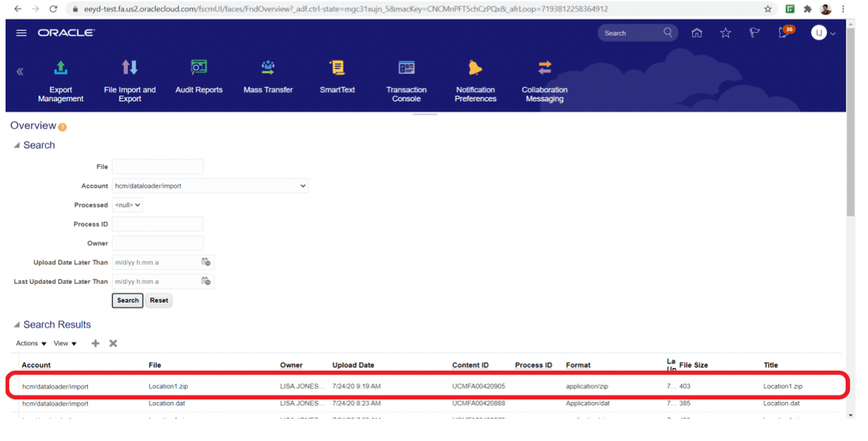The height and width of the screenshot is (441, 868).
Task: Open the notifications bell with badge
Action: tap(784, 33)
